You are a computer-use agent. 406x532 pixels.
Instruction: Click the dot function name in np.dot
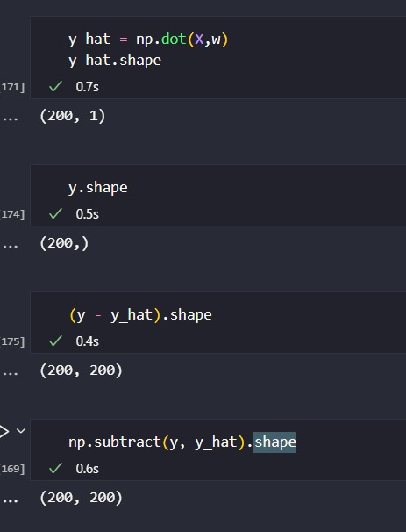click(x=174, y=40)
